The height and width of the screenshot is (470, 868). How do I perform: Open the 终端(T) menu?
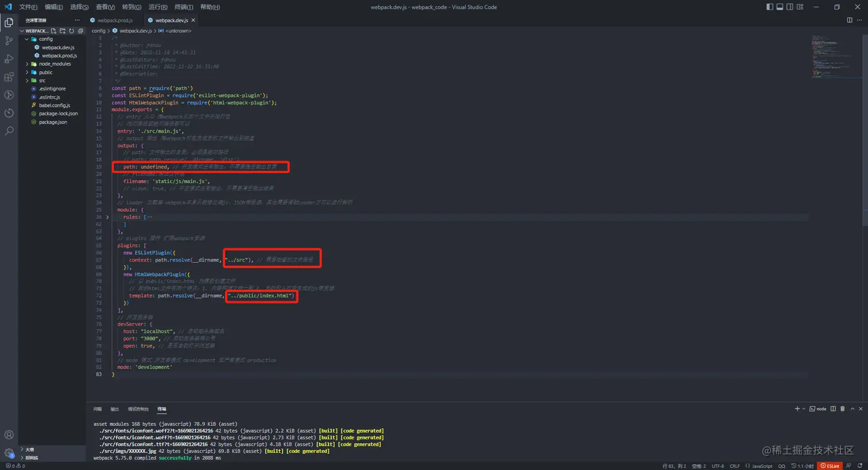184,7
